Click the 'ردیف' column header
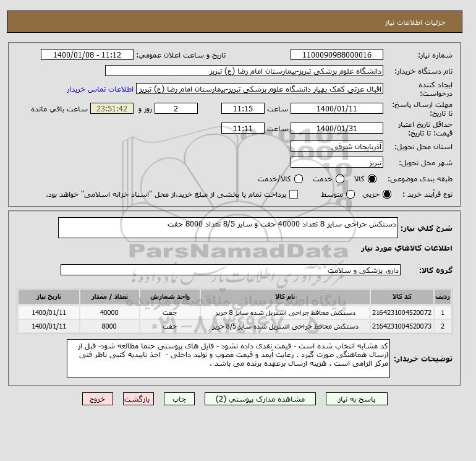The image size is (476, 461). [443, 296]
